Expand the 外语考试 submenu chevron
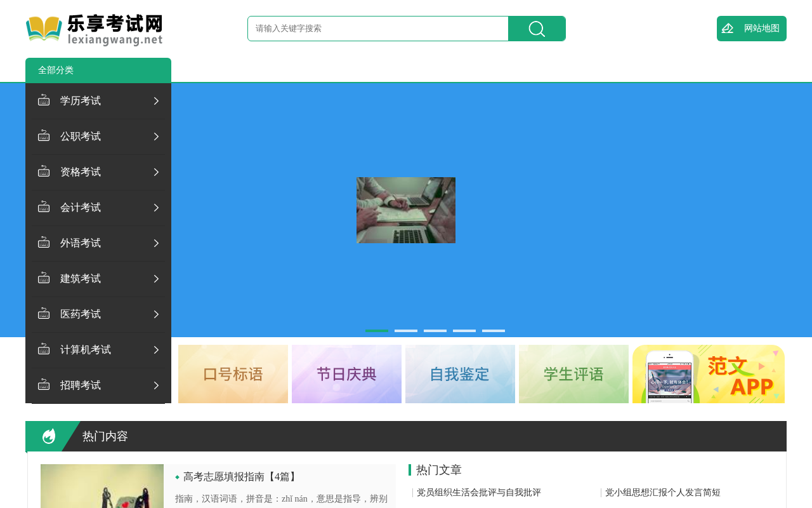This screenshot has height=508, width=812. click(x=156, y=243)
